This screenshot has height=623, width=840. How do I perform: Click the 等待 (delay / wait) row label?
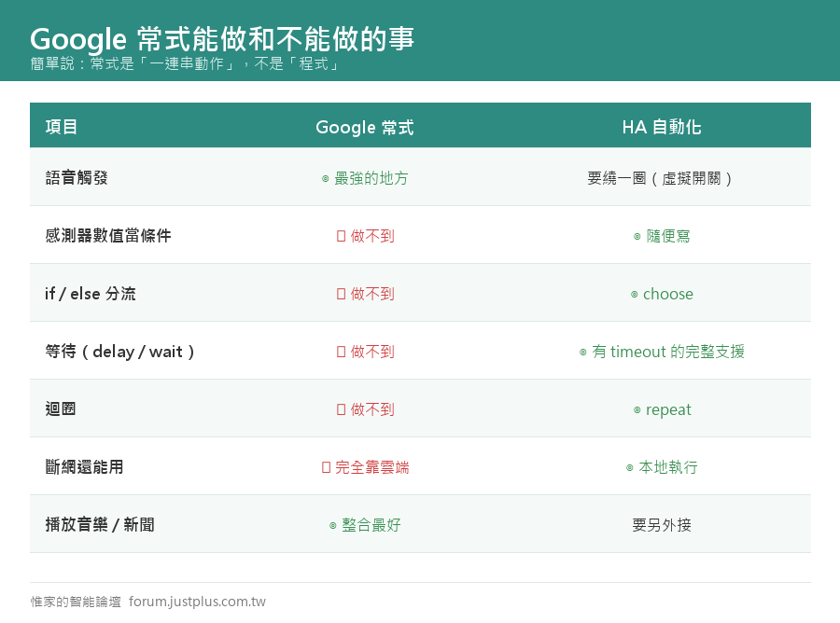(x=120, y=352)
